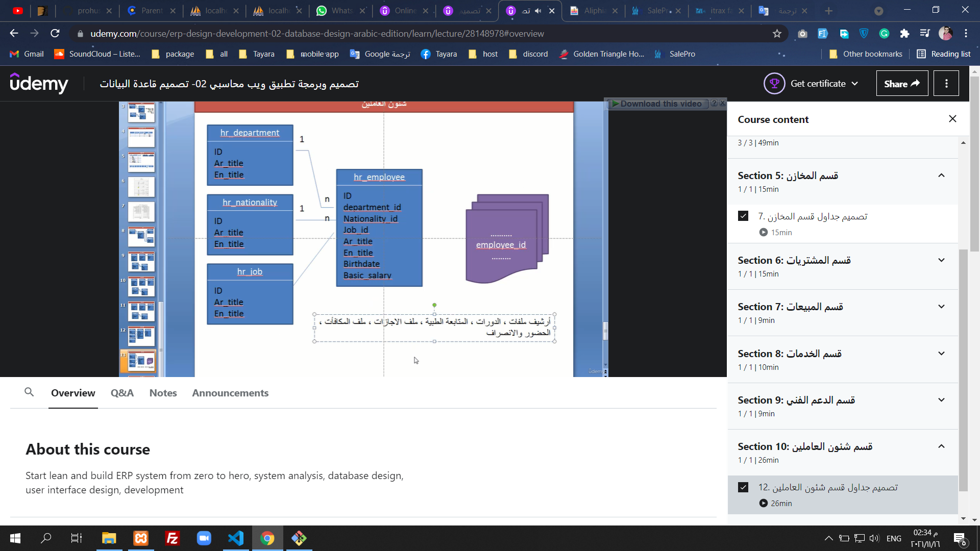Image resolution: width=980 pixels, height=551 pixels.
Task: Open the browser Extensions puzzle icon
Action: (904, 34)
